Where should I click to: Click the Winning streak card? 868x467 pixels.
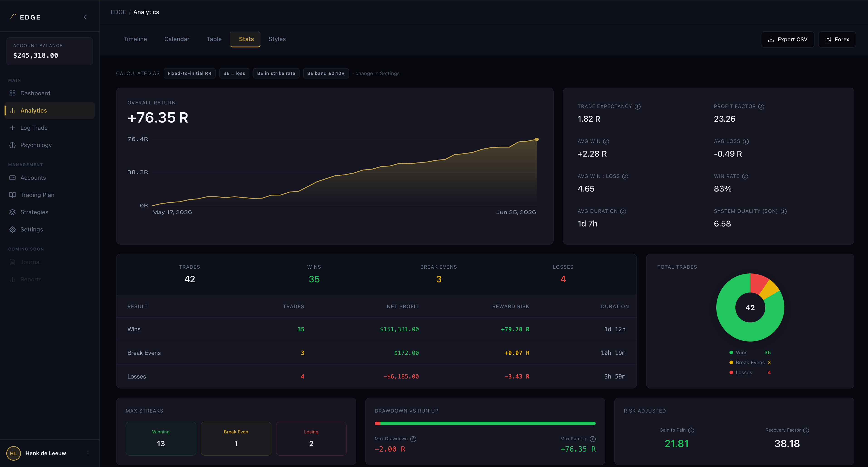point(161,438)
